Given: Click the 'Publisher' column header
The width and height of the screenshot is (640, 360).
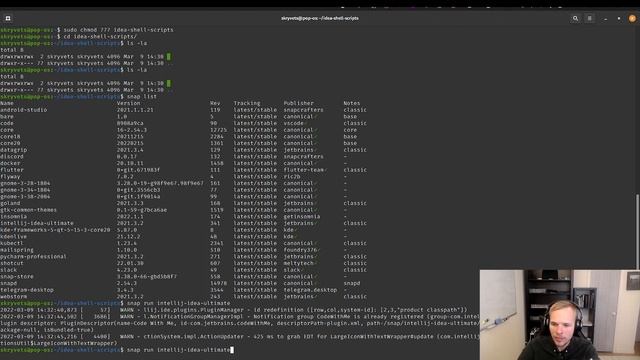Looking at the screenshot, I should coord(299,103).
